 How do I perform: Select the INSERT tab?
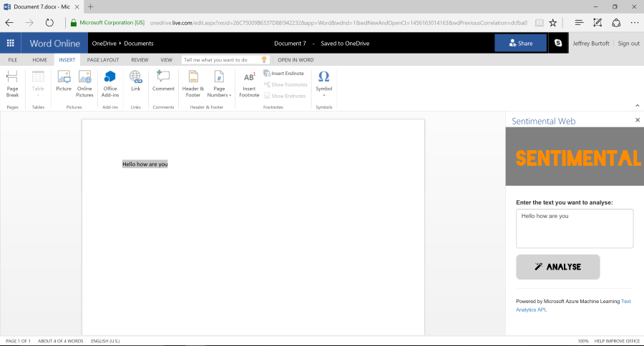[x=67, y=60]
